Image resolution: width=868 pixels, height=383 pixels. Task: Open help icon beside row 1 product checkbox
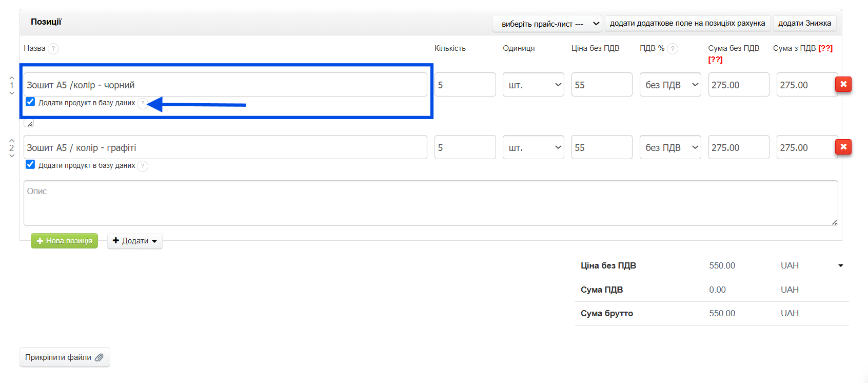point(143,104)
